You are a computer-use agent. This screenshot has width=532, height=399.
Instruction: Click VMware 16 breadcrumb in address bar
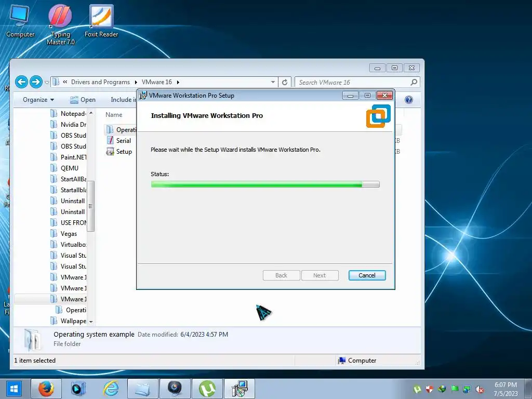point(157,82)
